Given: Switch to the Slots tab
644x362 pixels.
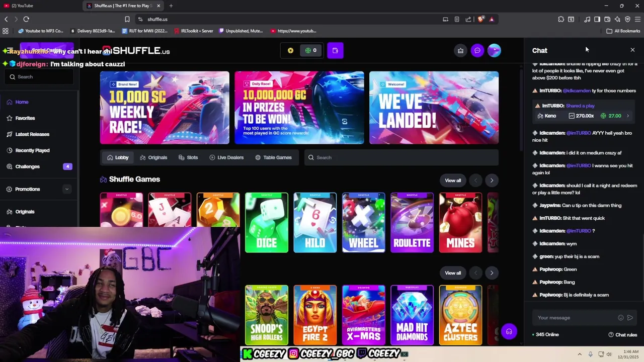Looking at the screenshot, I should 188,157.
